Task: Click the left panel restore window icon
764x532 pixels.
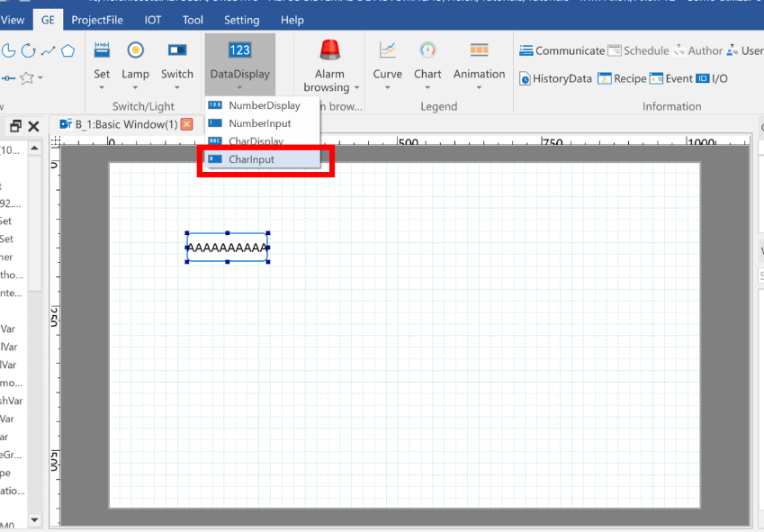Action: click(x=15, y=126)
